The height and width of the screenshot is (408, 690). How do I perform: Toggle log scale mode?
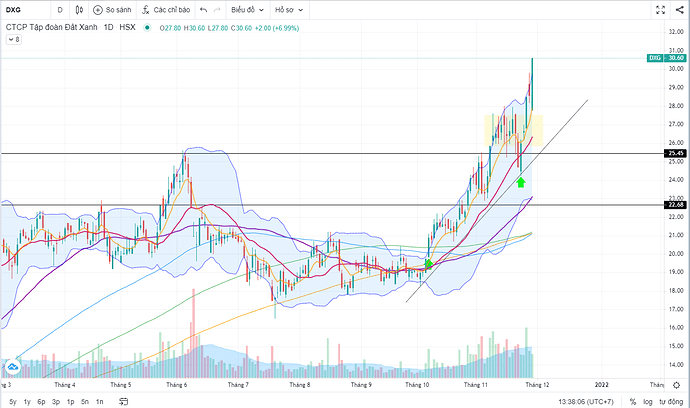coord(648,401)
